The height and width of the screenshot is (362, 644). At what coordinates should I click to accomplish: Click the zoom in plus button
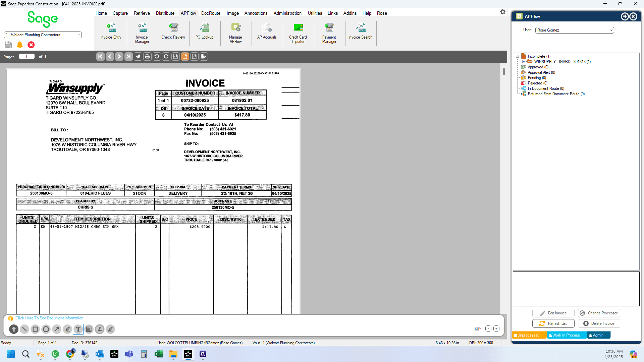click(x=496, y=329)
